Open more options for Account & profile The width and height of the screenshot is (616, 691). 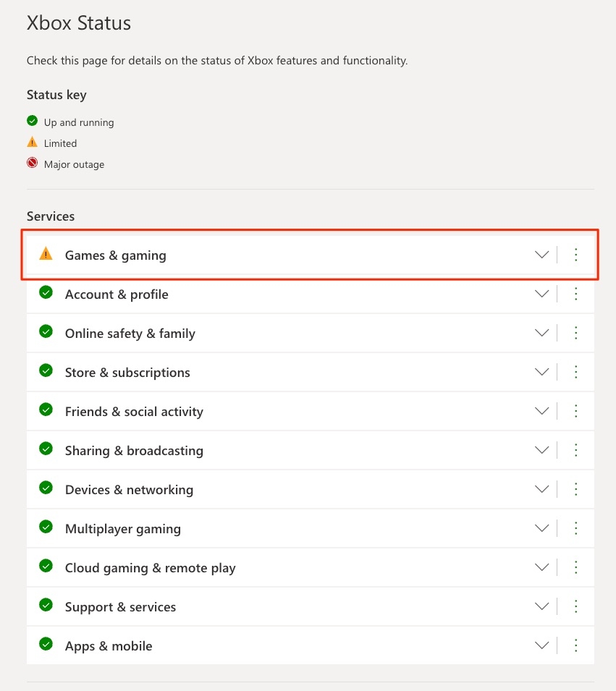576,294
